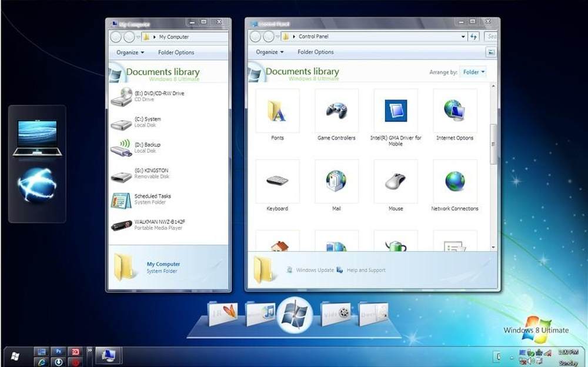Launch Internet Explorer from quick launch

(42, 362)
